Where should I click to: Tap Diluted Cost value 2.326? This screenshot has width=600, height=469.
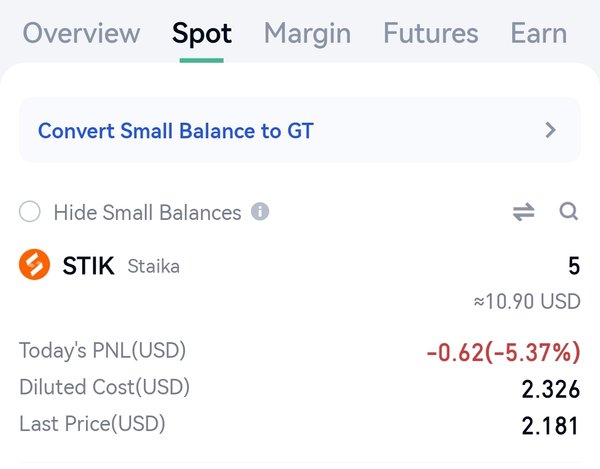[x=551, y=389]
